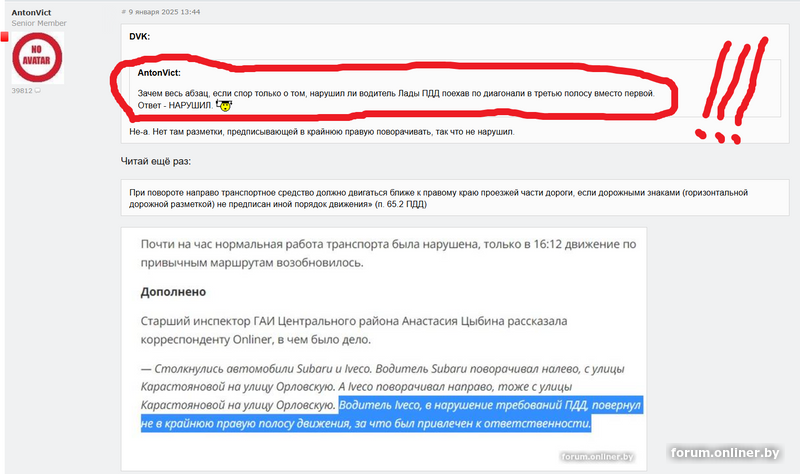800x474 pixels.
Task: Click the speech bubble icon beside 39812
Action: pyautogui.click(x=37, y=91)
